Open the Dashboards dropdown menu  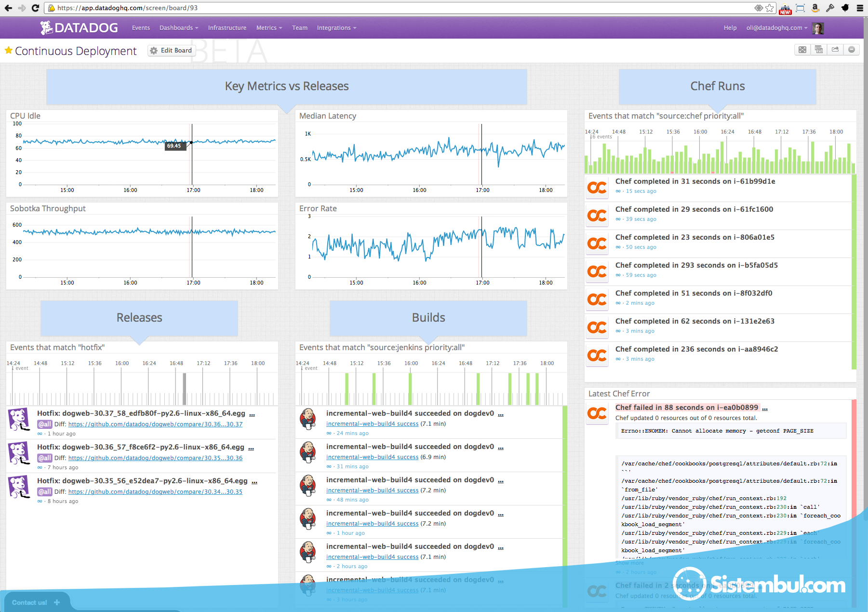coord(179,28)
